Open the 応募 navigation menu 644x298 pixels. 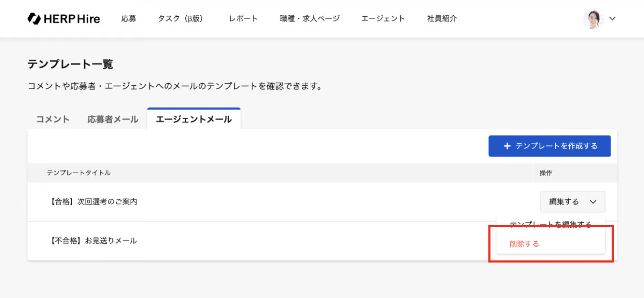[x=128, y=19]
